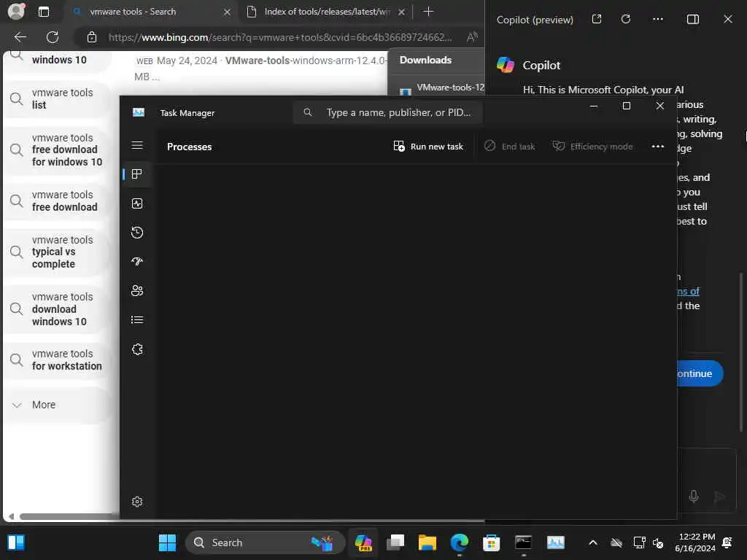Refresh the Copilot pane
The image size is (747, 560).
(x=626, y=19)
